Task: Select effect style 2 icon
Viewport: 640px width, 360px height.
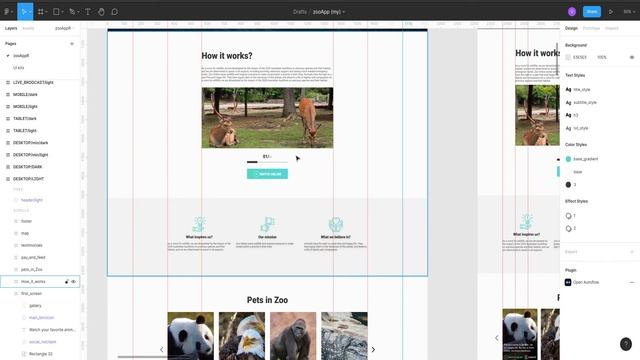Action: pyautogui.click(x=568, y=229)
